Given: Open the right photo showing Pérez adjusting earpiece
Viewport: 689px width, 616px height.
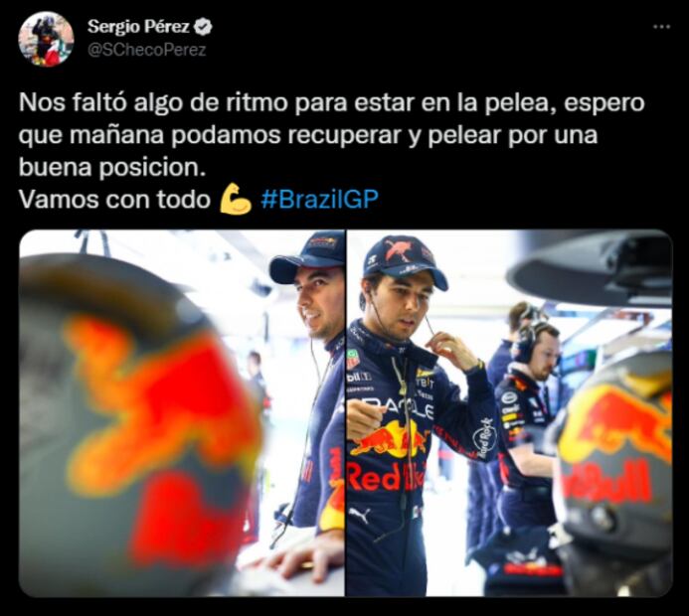Looking at the screenshot, I should click(x=510, y=412).
